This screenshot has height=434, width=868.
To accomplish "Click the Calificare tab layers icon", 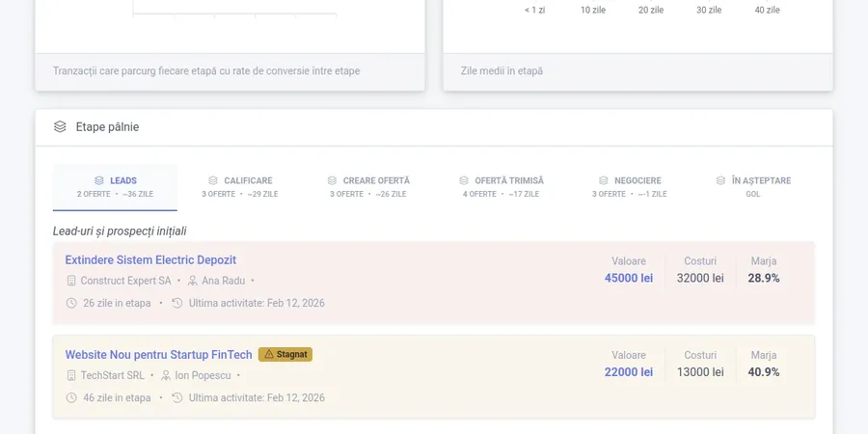I will click(213, 180).
